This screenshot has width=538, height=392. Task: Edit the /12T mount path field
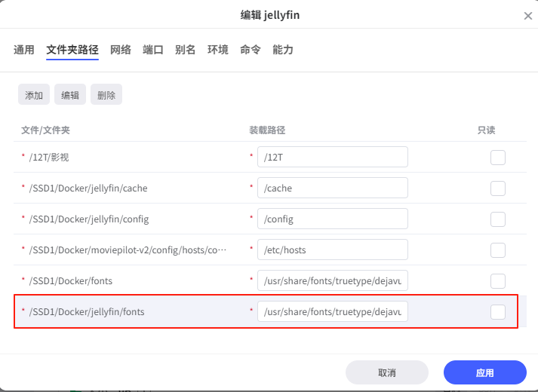pyautogui.click(x=333, y=157)
